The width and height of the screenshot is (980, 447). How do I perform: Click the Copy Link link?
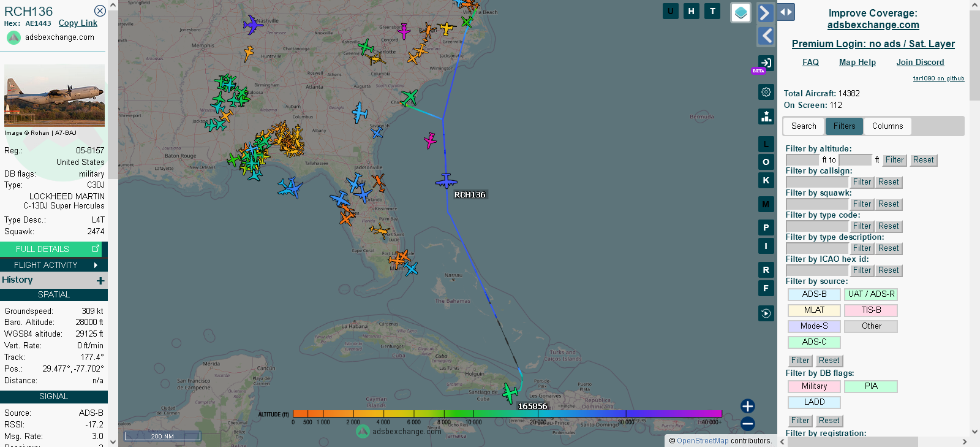coord(78,23)
